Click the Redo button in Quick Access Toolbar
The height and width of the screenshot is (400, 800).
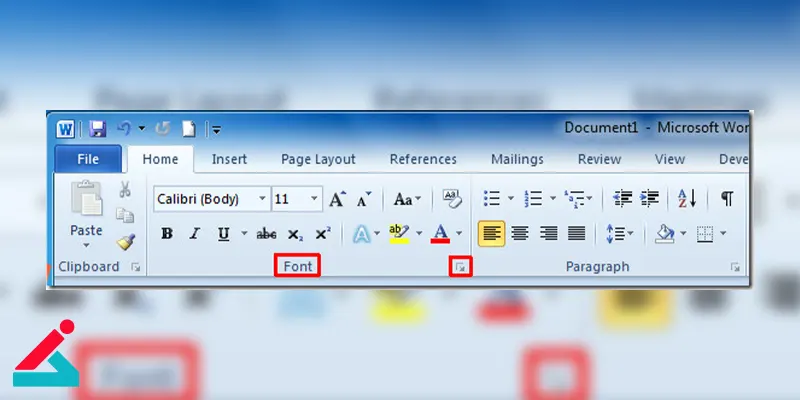[x=162, y=129]
